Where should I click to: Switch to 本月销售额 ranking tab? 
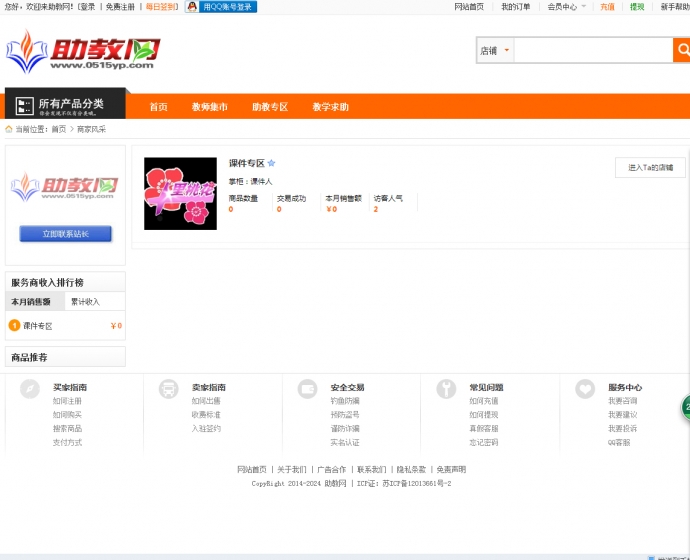coord(35,302)
